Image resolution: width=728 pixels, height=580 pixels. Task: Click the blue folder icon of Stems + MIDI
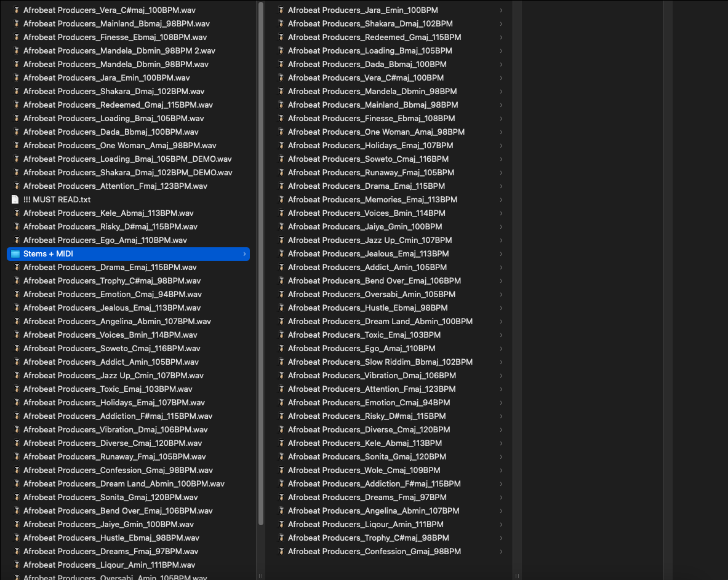point(15,254)
